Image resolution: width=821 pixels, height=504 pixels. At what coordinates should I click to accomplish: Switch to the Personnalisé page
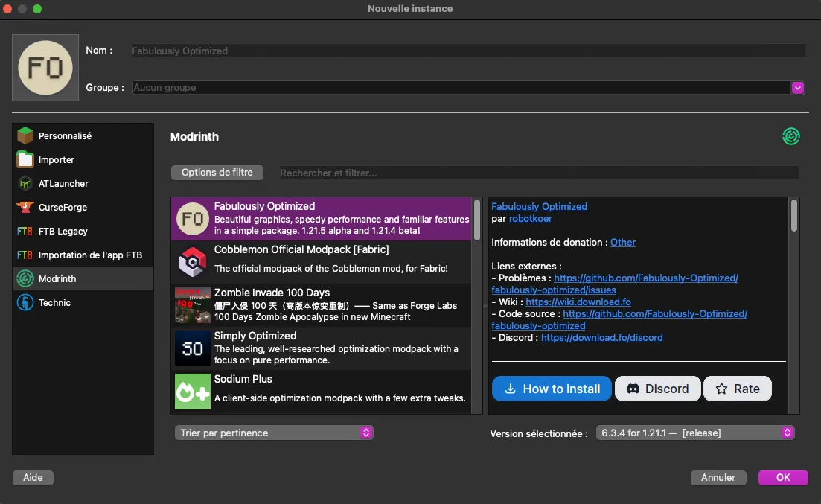point(65,136)
